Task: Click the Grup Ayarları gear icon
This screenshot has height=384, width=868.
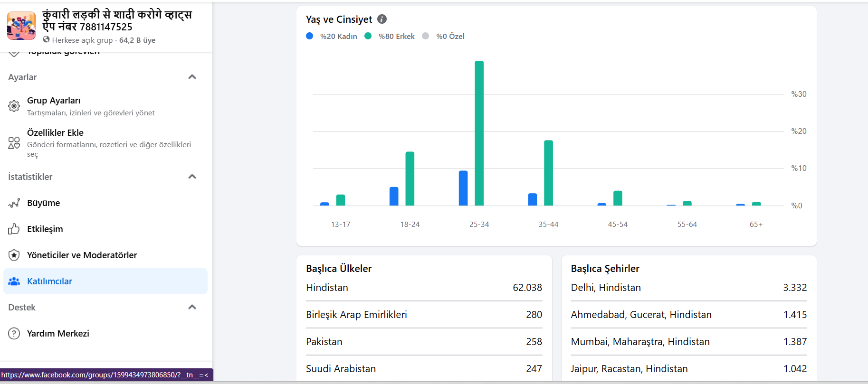Action: tap(14, 106)
